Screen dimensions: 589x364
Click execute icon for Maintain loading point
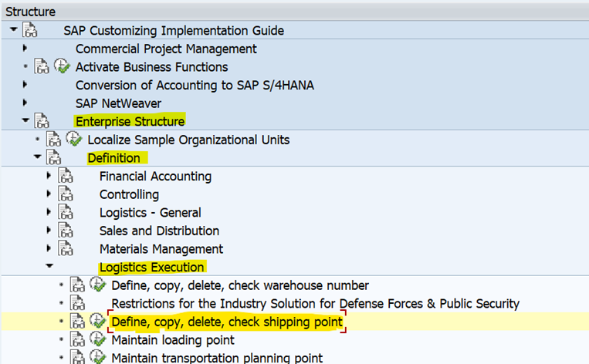click(x=99, y=340)
